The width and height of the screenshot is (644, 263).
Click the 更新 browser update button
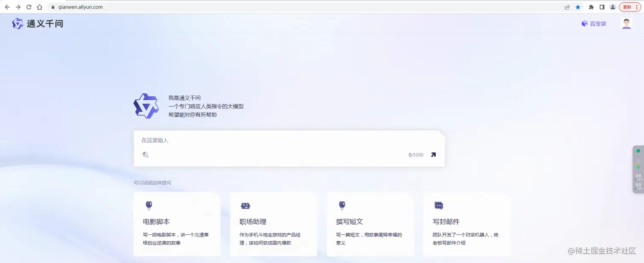(x=628, y=7)
